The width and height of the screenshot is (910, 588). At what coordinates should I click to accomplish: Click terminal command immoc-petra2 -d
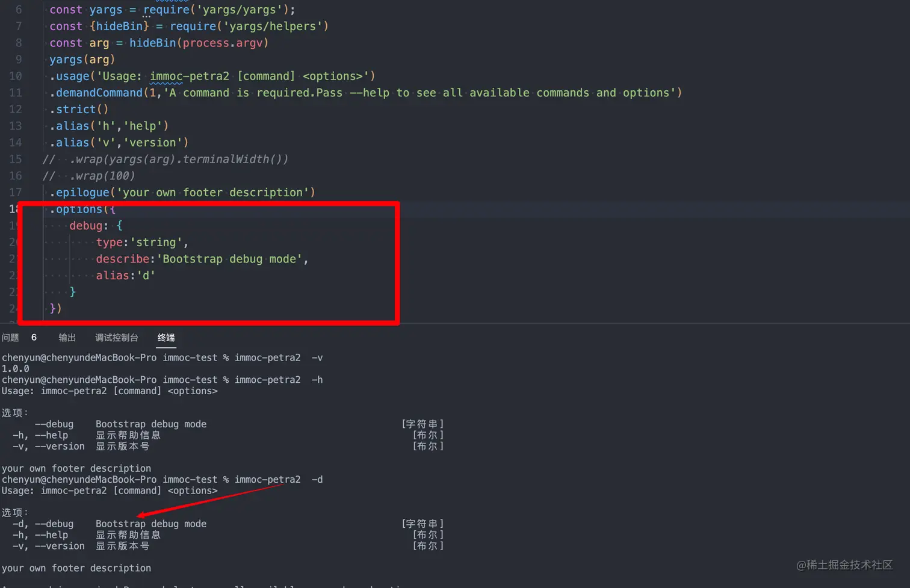(279, 480)
